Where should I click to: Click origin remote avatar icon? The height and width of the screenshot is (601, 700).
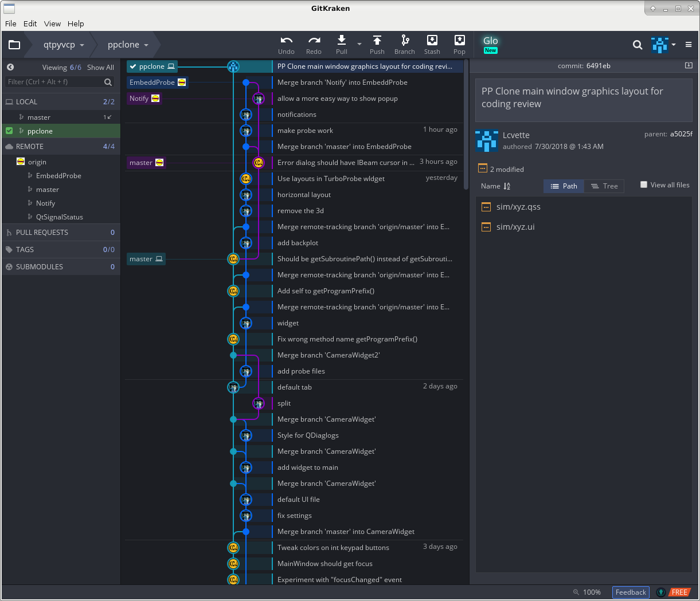click(x=21, y=162)
